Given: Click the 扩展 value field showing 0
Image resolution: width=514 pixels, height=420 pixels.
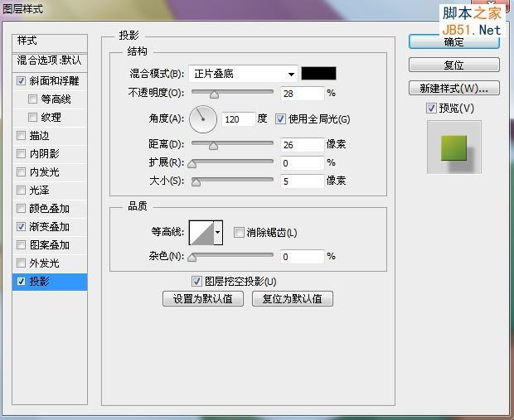Looking at the screenshot, I should click(303, 163).
